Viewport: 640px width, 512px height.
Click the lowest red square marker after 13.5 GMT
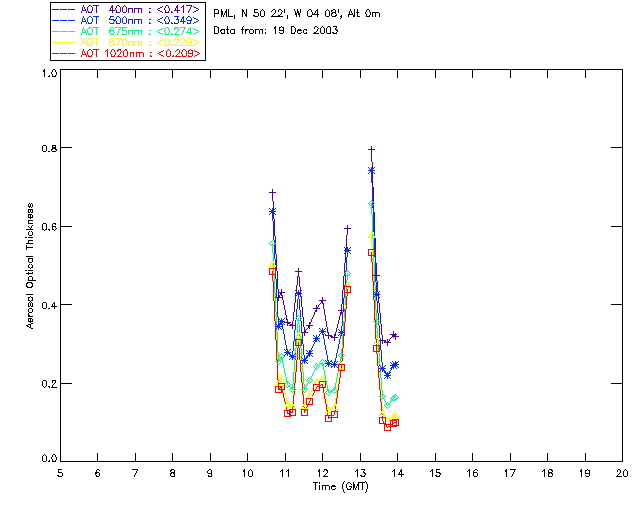[388, 427]
